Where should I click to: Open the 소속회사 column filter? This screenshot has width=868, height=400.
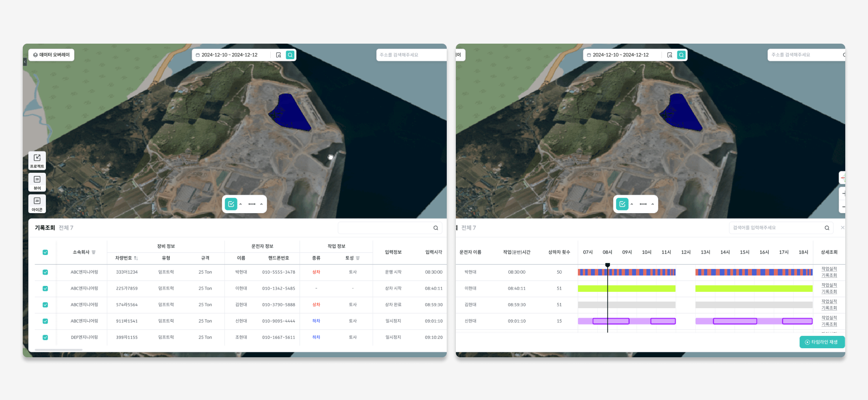pos(94,252)
